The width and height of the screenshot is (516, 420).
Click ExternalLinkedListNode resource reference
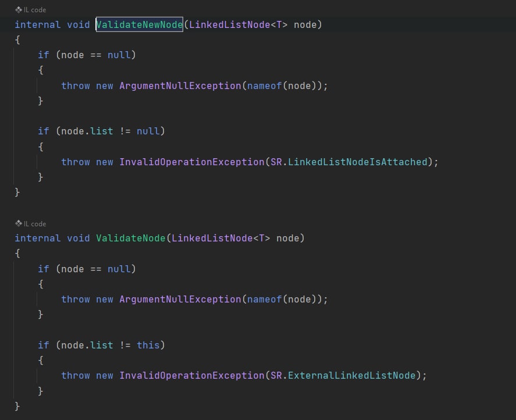[352, 376]
